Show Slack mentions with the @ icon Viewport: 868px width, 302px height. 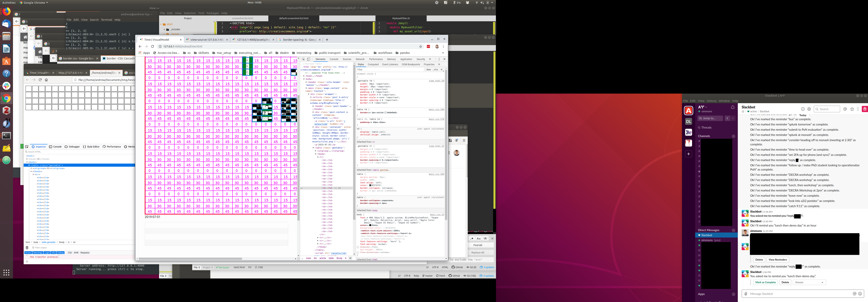point(845,109)
